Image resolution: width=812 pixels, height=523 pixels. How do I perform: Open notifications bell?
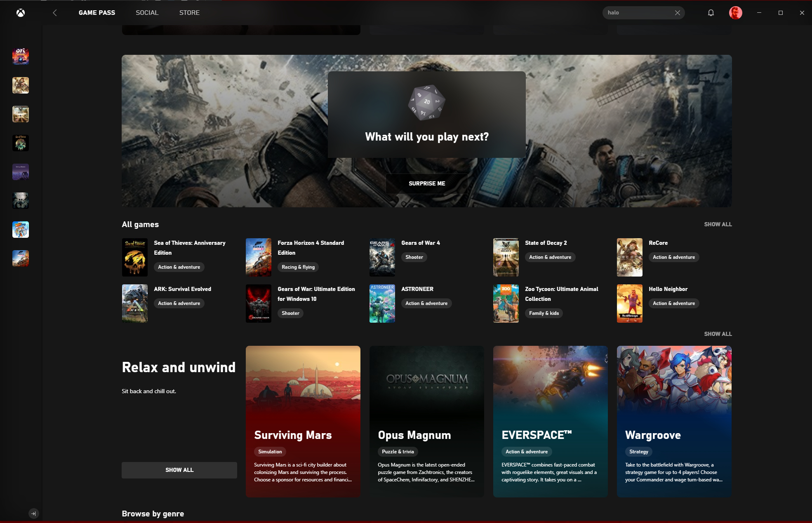(x=711, y=13)
